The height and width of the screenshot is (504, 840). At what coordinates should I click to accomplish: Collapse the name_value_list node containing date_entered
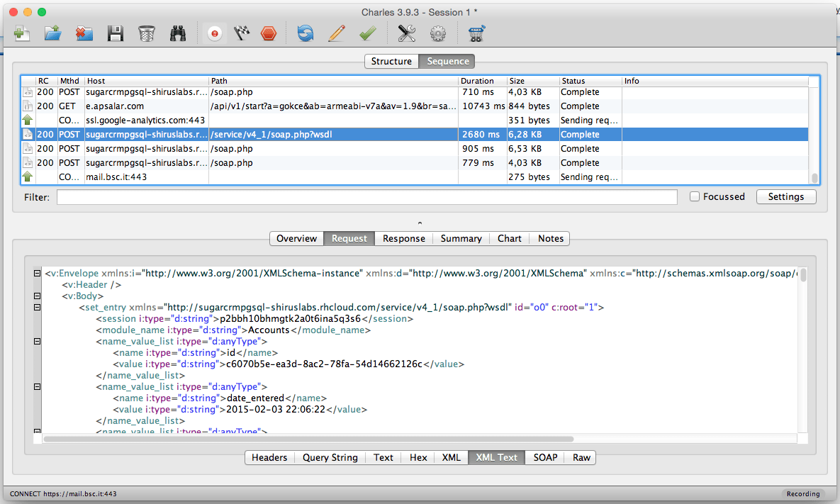point(37,387)
